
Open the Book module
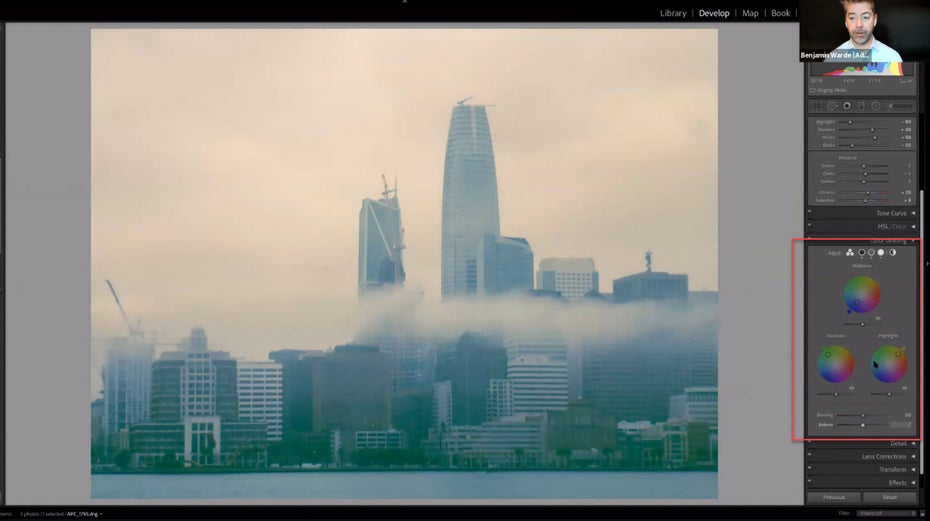(780, 13)
